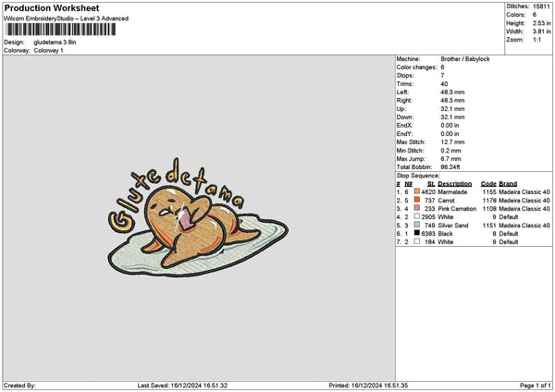The width and height of the screenshot is (555, 392).
Task: Click the EndY value '0.00 in'
Action: coord(450,134)
